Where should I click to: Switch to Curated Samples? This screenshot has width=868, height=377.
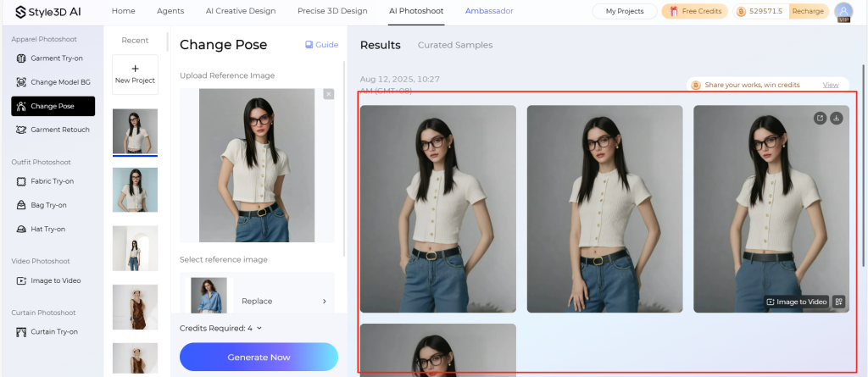pos(455,46)
